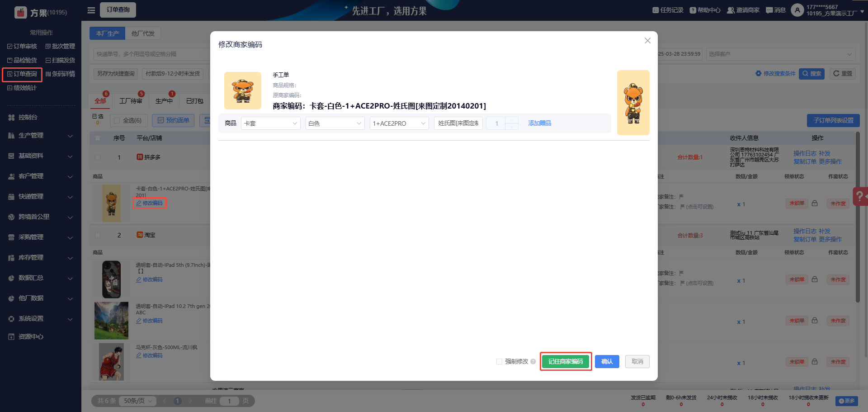Expand 快递管理 sidebar menu
868x412 pixels.
(x=41, y=197)
